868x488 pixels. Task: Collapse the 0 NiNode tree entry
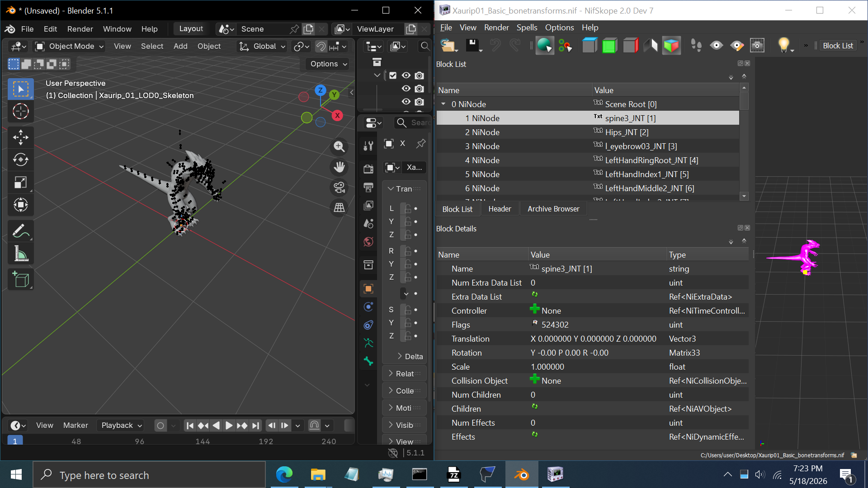pyautogui.click(x=443, y=104)
